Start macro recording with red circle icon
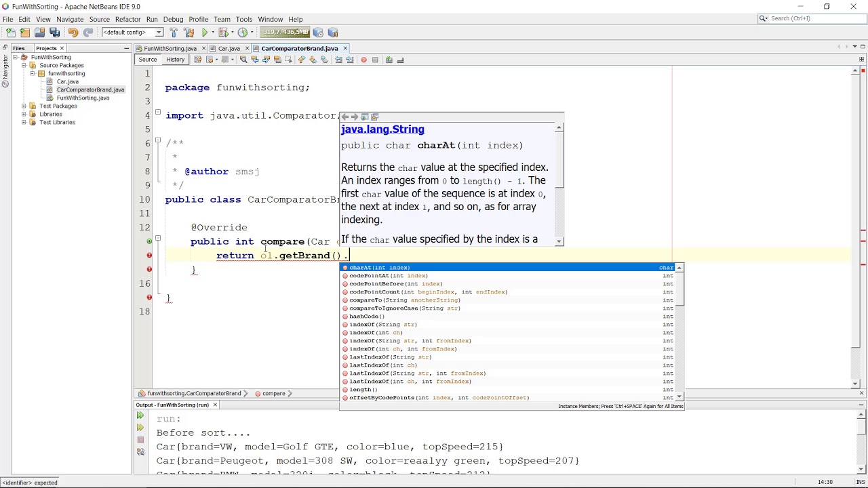The width and height of the screenshot is (868, 488). (x=363, y=60)
